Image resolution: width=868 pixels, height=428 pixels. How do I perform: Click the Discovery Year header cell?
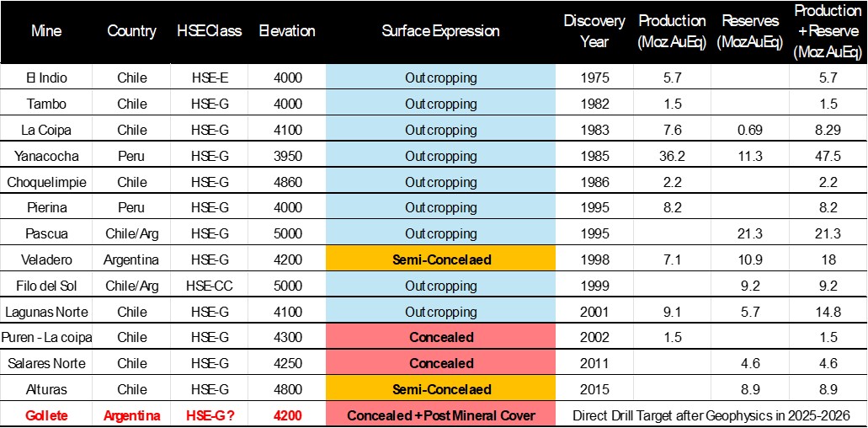coord(594,31)
